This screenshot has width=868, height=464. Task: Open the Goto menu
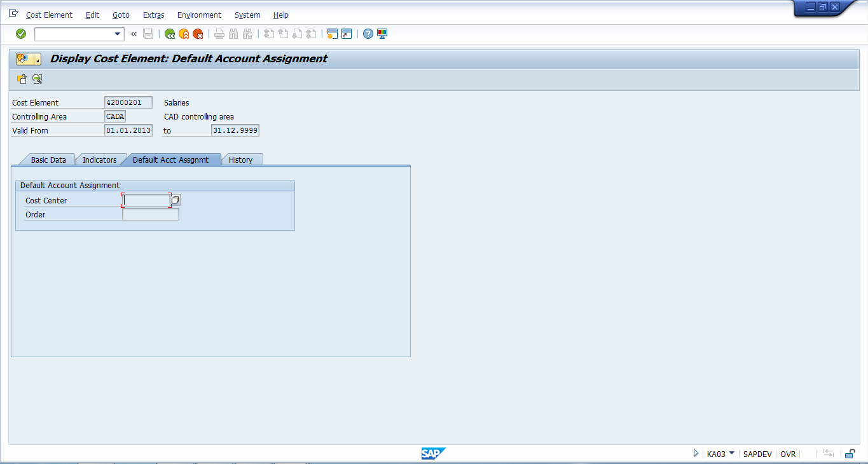[x=121, y=15]
